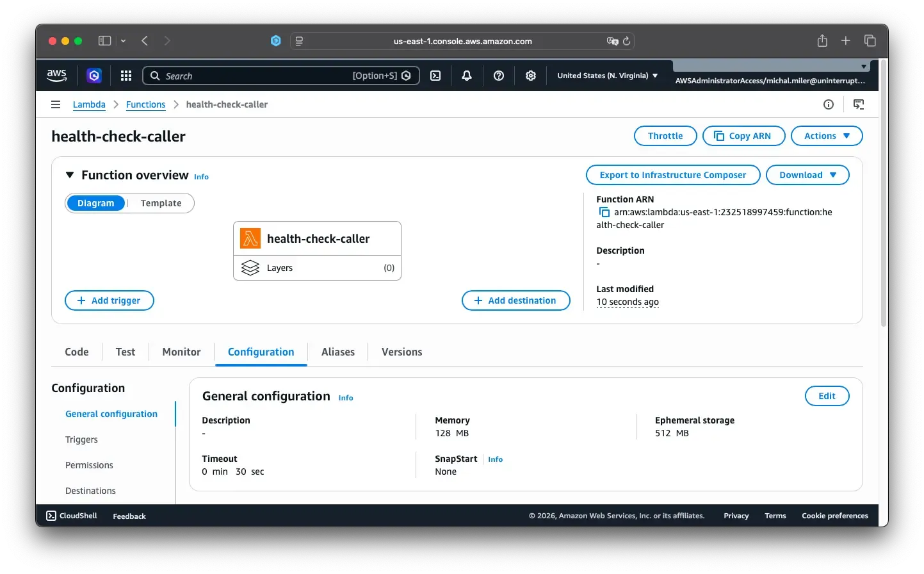Open the side navigation hamburger menu

click(x=56, y=104)
